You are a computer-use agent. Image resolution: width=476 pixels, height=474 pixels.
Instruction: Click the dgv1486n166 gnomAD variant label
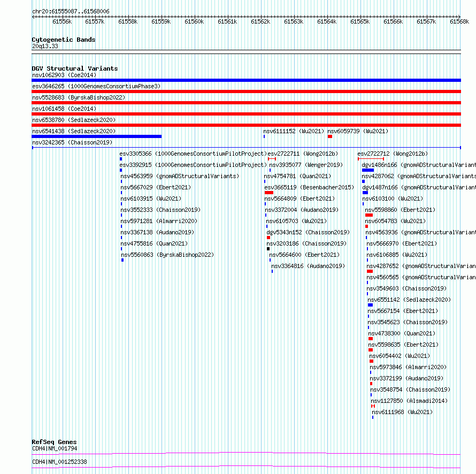(x=419, y=165)
